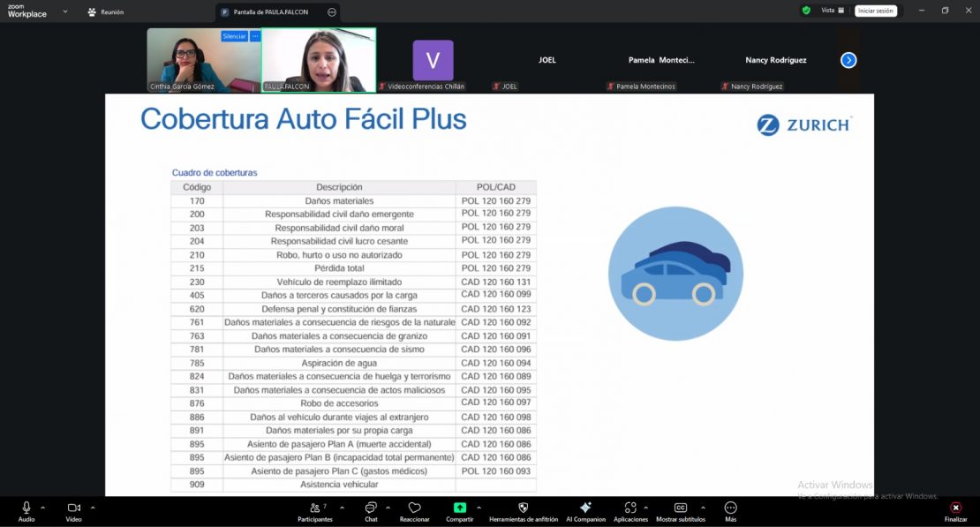Launch the AI Companion sparkle icon
The image size is (980, 527).
tap(585, 508)
